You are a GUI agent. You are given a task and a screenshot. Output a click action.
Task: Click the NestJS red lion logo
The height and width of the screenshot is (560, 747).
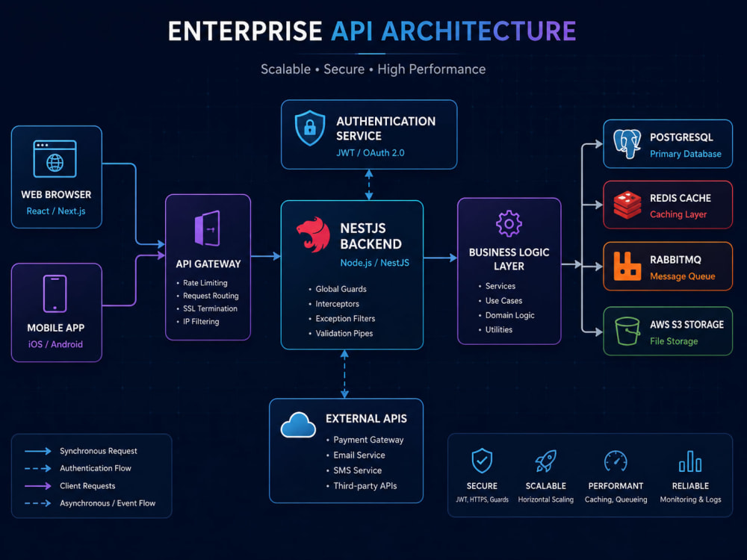(314, 234)
